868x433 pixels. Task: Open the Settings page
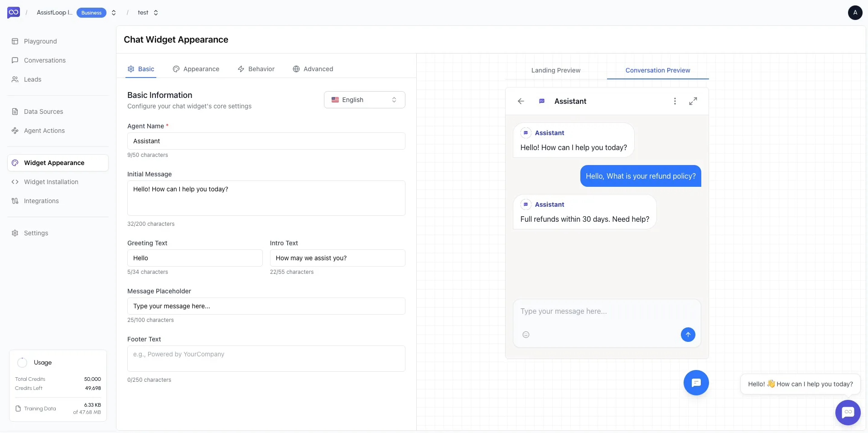pos(58,233)
